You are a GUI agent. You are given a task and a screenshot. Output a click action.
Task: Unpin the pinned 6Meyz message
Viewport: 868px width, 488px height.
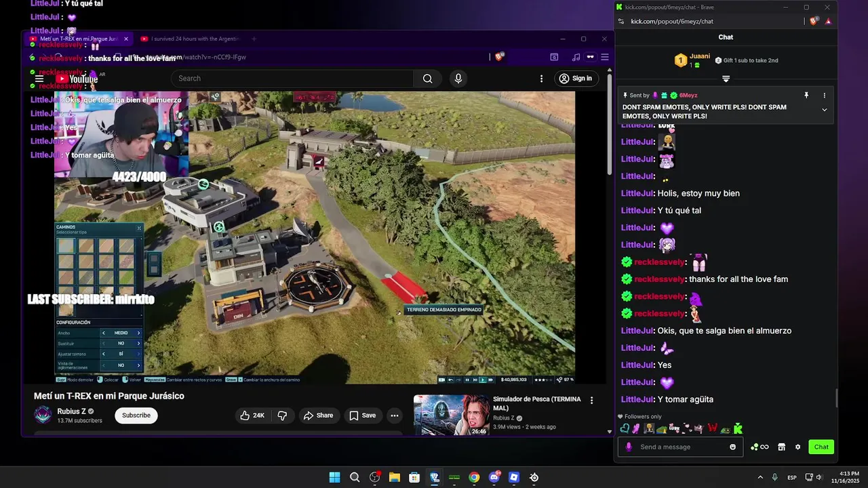pyautogui.click(x=806, y=96)
